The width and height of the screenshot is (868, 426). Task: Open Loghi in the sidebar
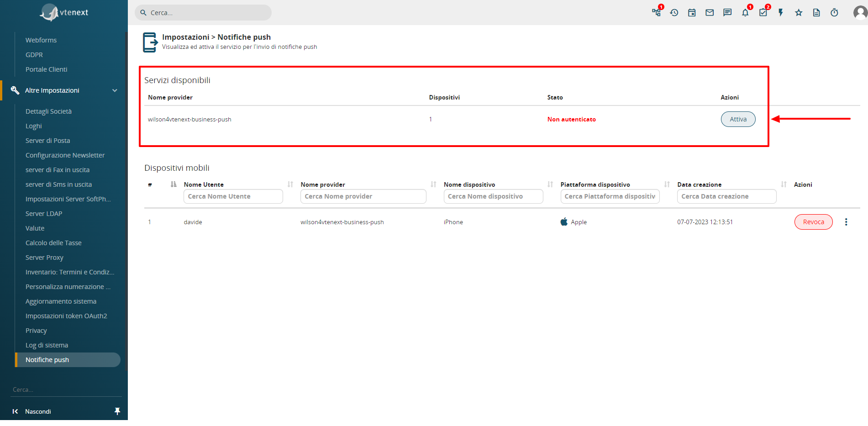34,126
